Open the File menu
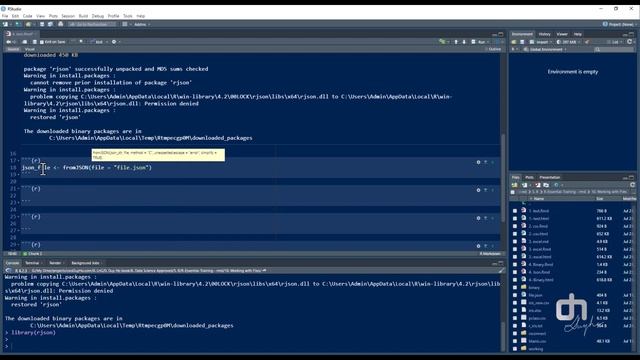 click(5, 16)
